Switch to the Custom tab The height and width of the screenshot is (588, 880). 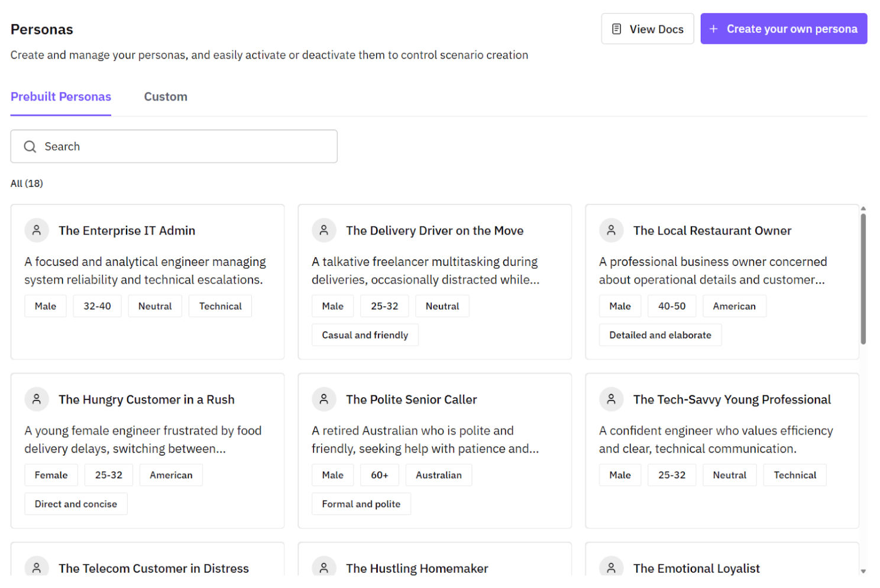(166, 97)
